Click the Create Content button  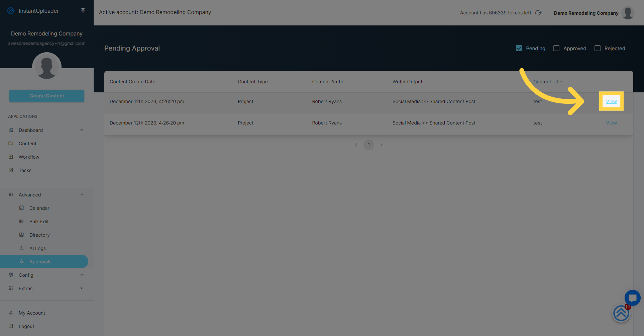click(47, 96)
